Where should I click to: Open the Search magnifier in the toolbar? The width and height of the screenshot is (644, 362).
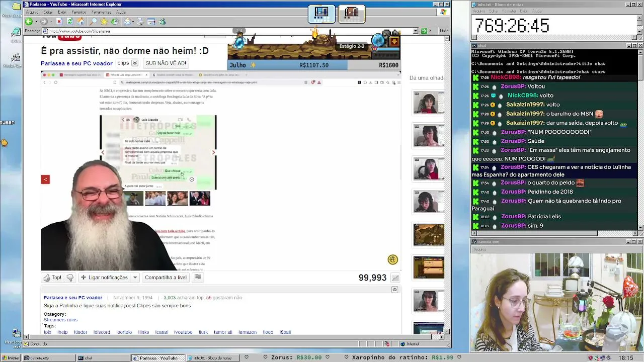(93, 22)
